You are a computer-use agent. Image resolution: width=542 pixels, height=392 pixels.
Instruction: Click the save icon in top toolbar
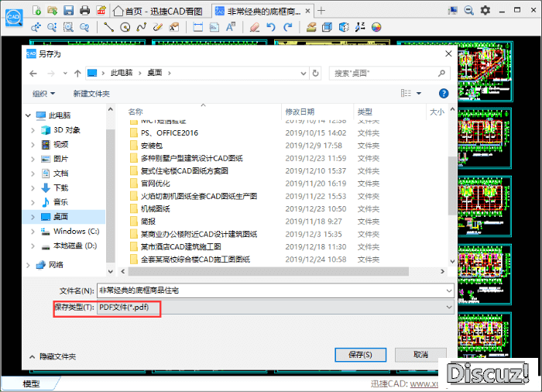[68, 10]
